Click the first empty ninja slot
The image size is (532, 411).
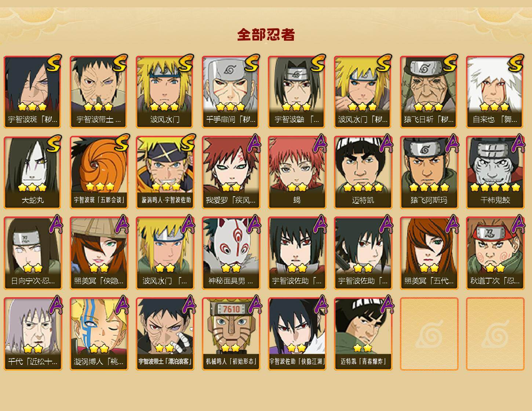(x=429, y=334)
